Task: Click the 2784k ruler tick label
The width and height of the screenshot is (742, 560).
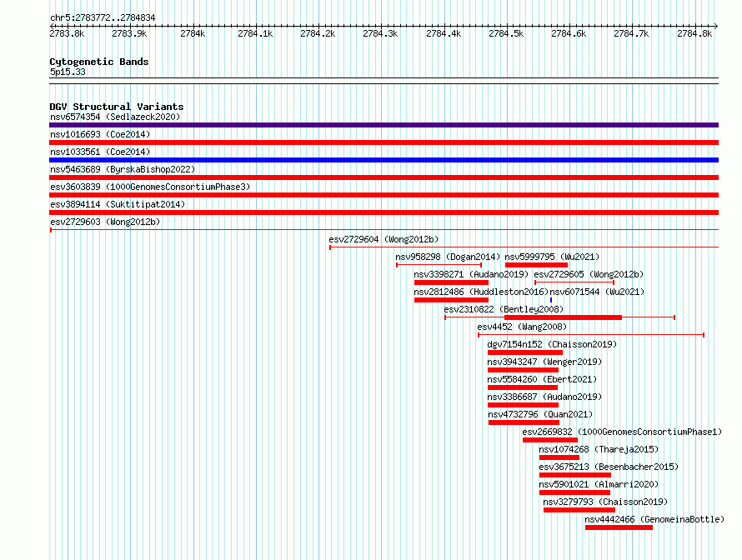Action: pyautogui.click(x=193, y=33)
